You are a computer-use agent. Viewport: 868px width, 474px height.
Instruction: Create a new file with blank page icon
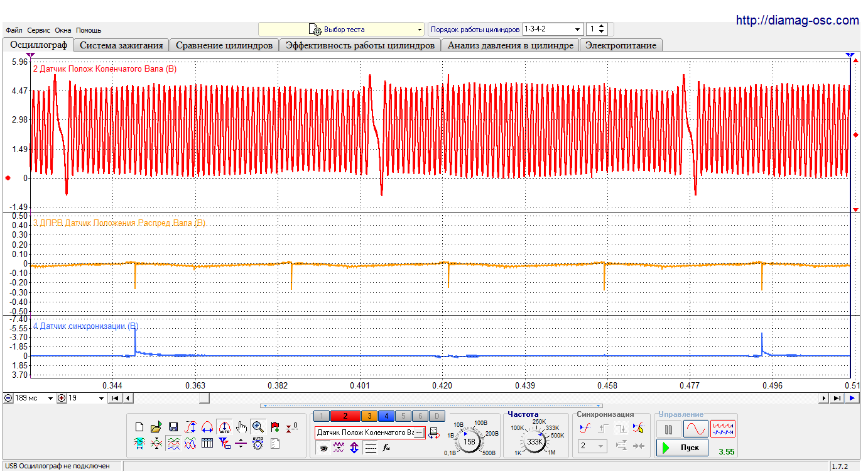pos(139,427)
